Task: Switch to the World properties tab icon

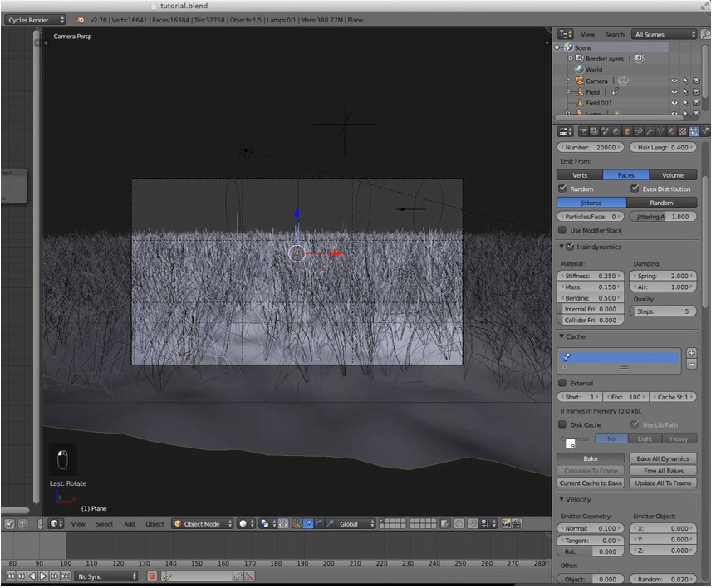Action: 616,131
